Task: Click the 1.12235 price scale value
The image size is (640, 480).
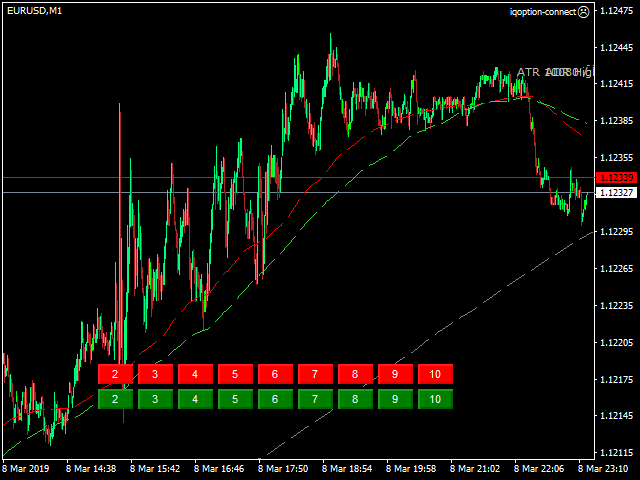Action: point(617,305)
